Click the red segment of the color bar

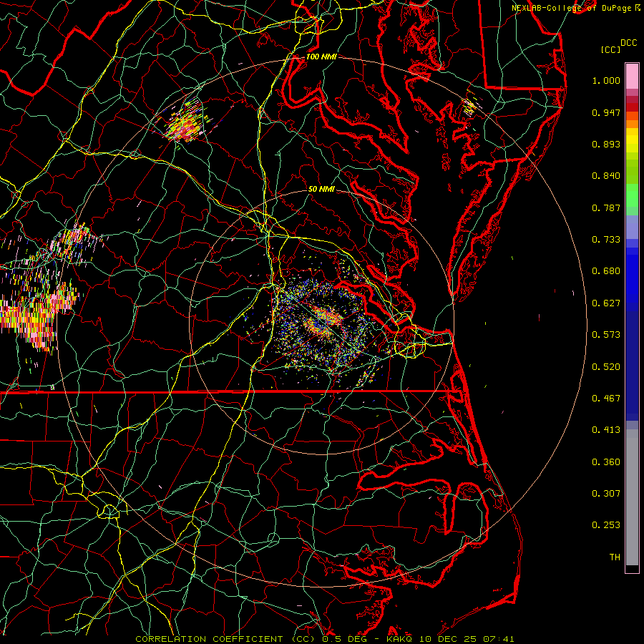coord(632,107)
